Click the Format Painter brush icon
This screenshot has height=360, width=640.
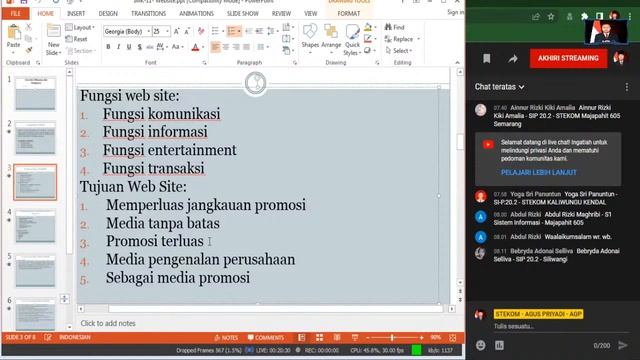(x=28, y=50)
